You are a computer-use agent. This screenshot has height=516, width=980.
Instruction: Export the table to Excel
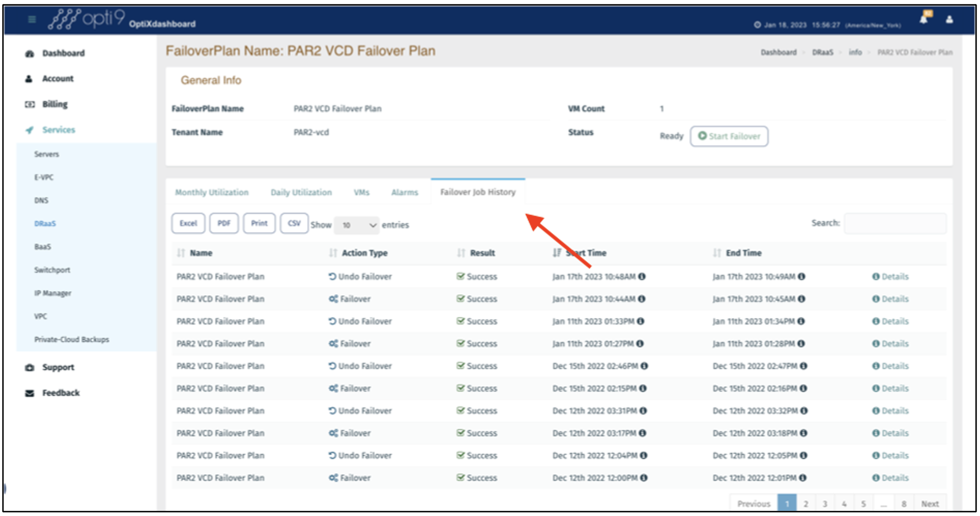[x=188, y=223]
